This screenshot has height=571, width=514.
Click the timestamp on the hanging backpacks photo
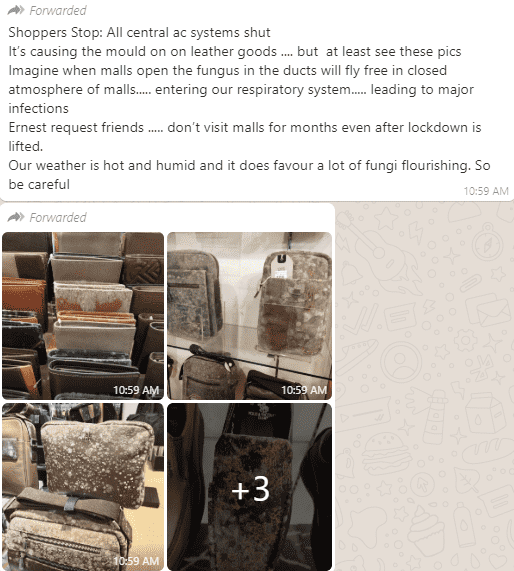tap(304, 390)
